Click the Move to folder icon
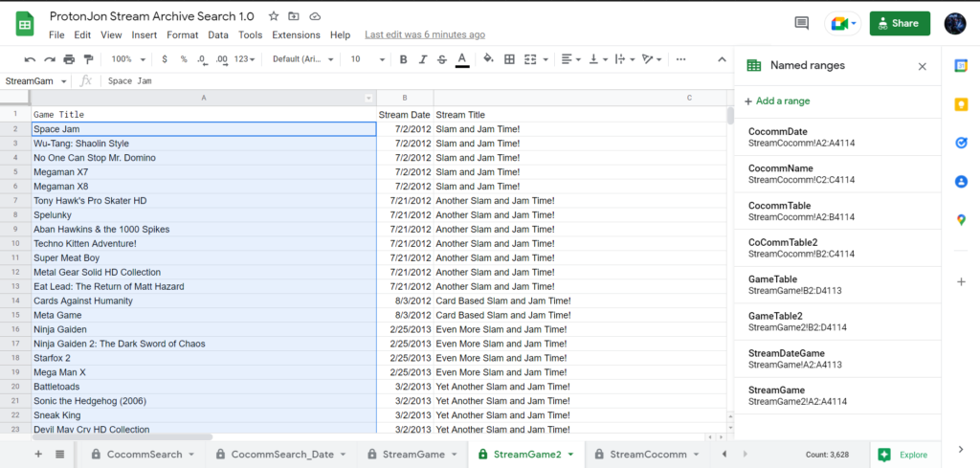 click(294, 16)
